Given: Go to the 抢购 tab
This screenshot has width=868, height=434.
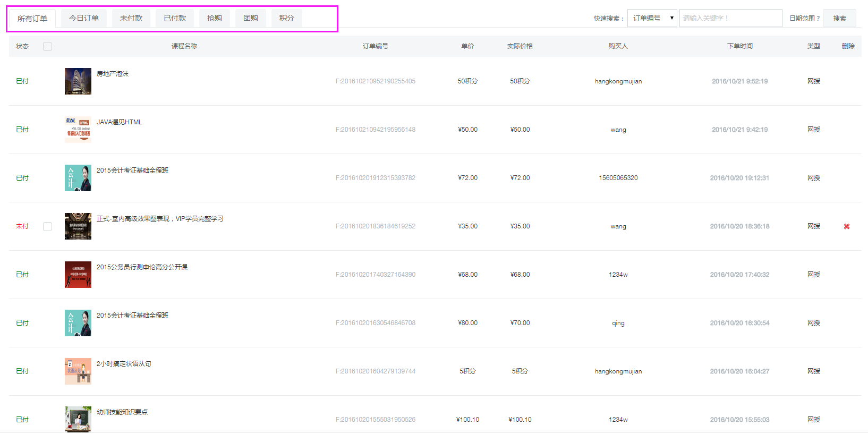Looking at the screenshot, I should point(215,18).
